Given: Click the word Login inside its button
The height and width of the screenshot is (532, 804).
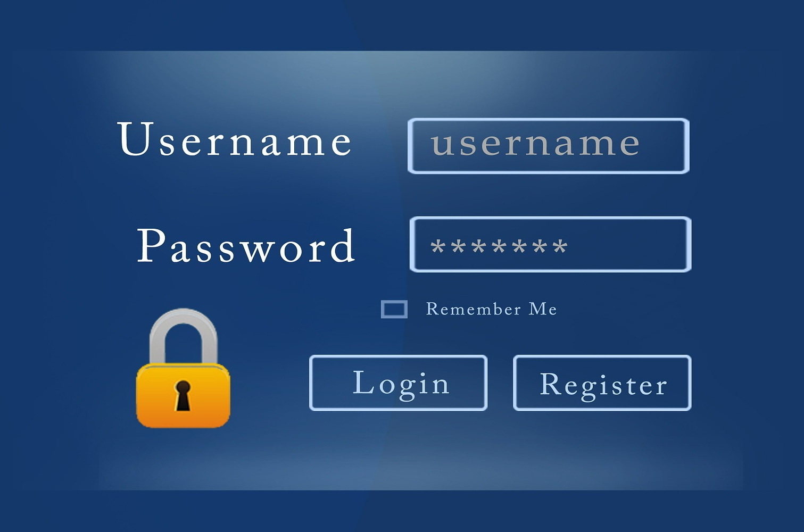Looking at the screenshot, I should point(401,384).
